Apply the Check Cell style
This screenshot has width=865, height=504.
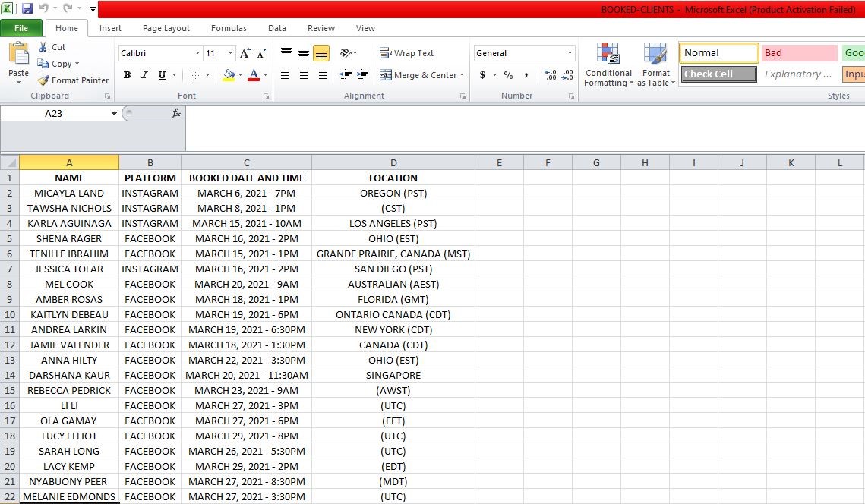coord(719,74)
